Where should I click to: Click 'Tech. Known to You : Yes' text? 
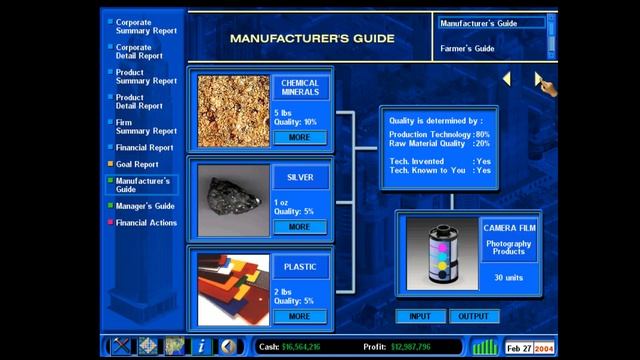440,170
